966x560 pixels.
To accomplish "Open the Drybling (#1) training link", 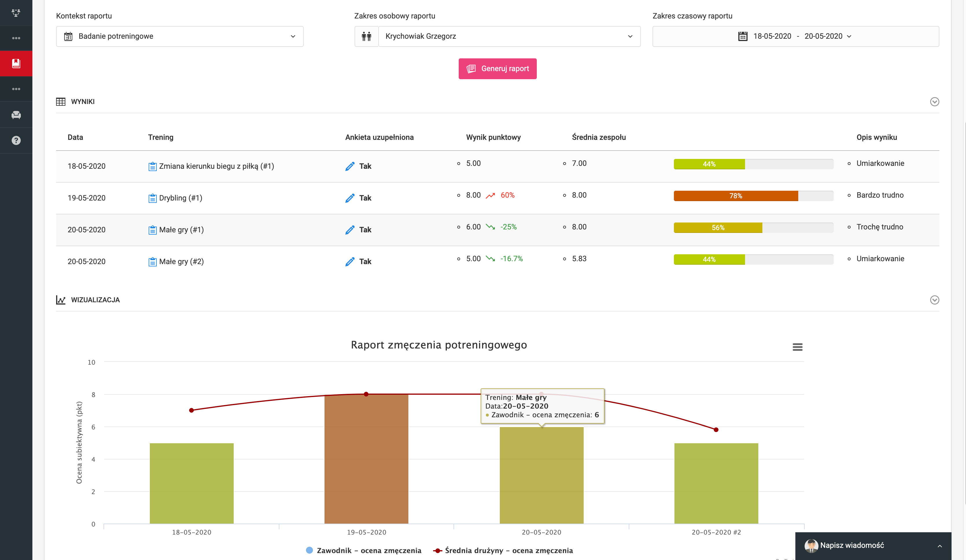I will [180, 198].
